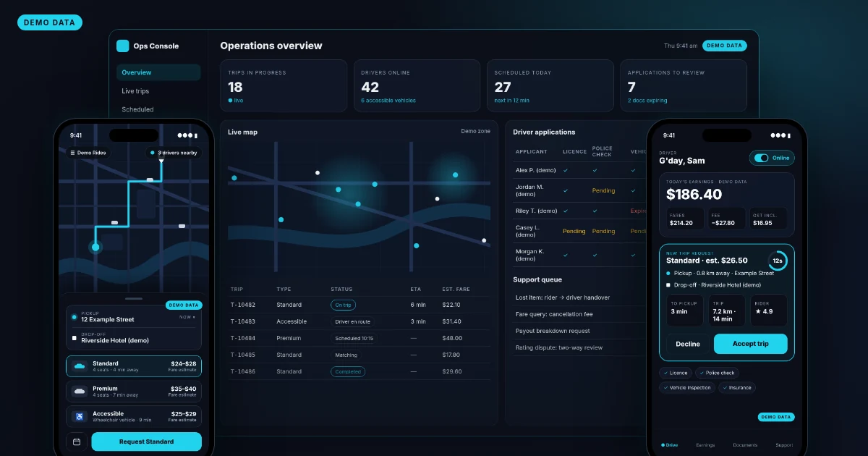Decline the new trip request
This screenshot has height=456, width=868.
click(687, 344)
